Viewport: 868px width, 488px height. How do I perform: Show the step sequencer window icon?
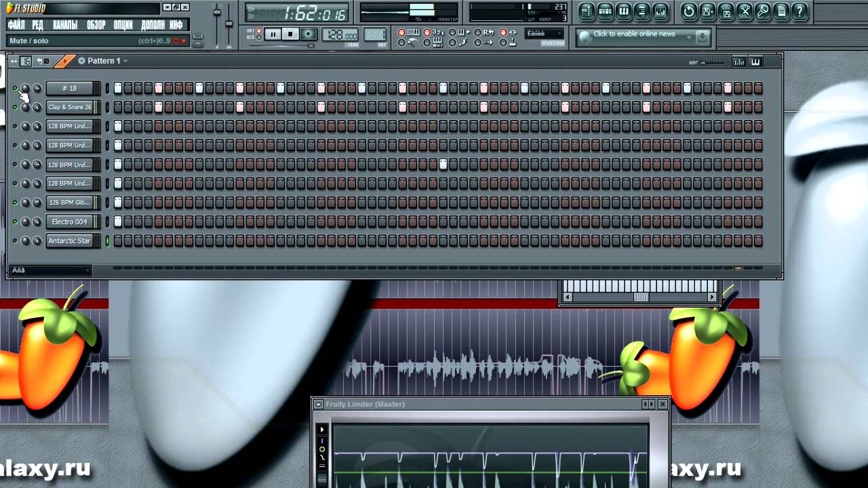point(606,11)
